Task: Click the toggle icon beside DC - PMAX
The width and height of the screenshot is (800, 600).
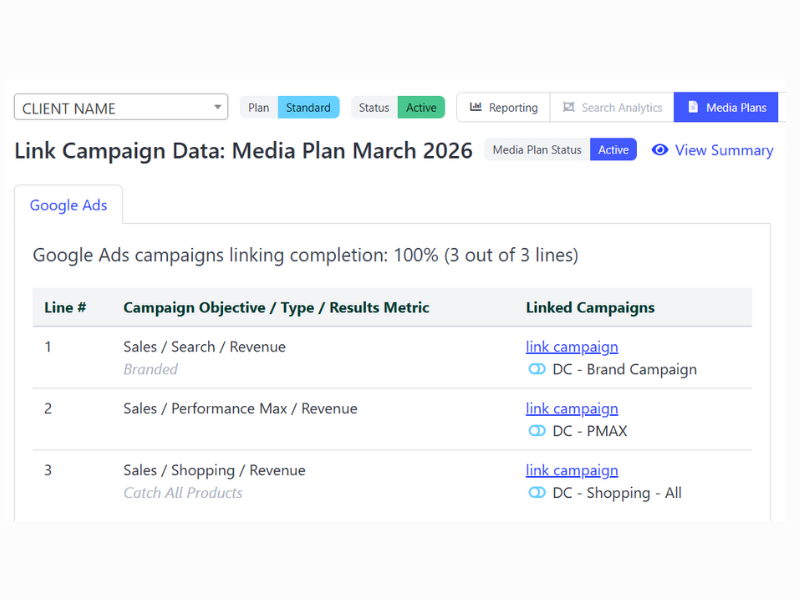Action: pyautogui.click(x=537, y=431)
